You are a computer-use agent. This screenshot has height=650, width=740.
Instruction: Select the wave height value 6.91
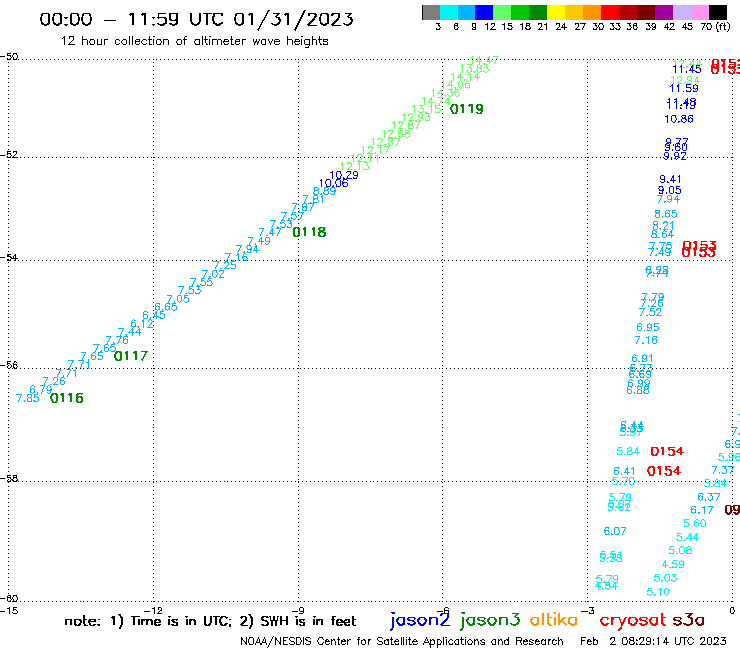pyautogui.click(x=642, y=358)
